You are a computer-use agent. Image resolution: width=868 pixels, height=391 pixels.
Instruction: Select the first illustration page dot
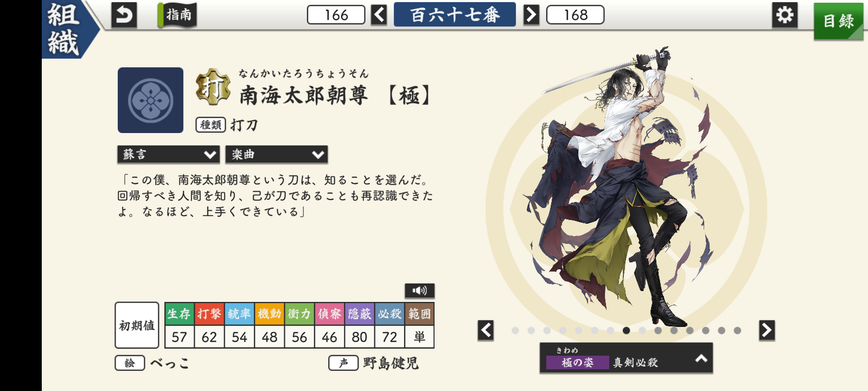pos(515,330)
